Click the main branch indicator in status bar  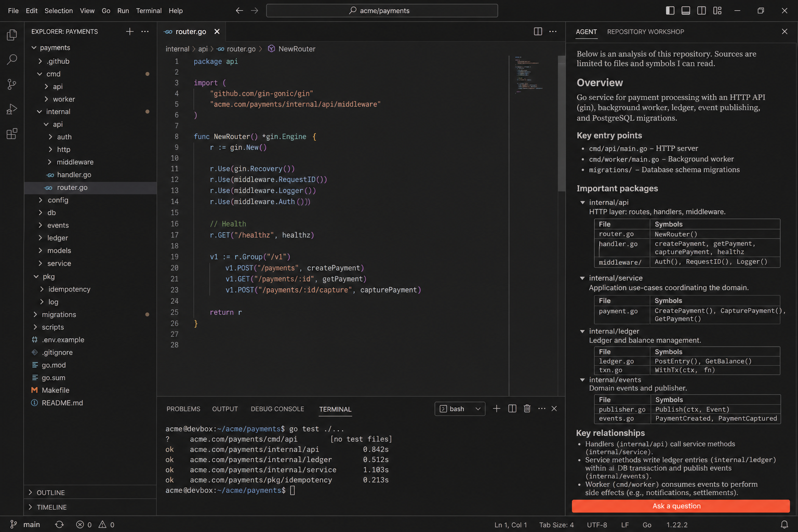point(25,525)
